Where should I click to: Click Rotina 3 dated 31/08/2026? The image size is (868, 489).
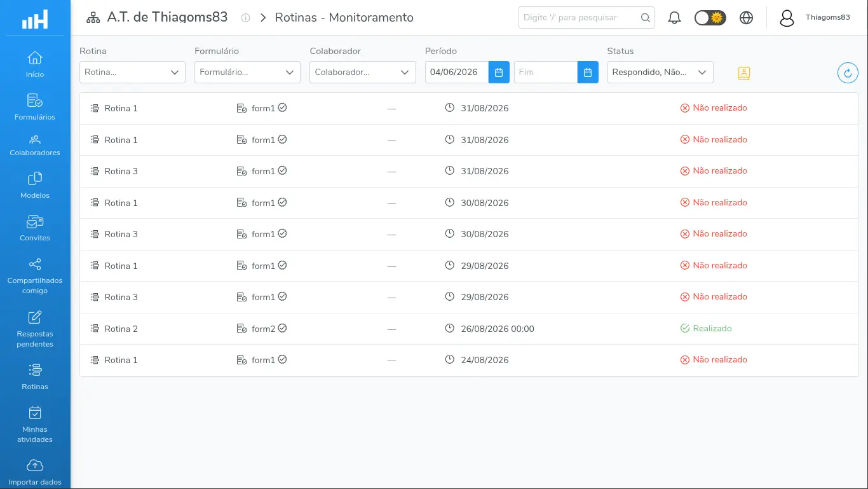pos(469,171)
